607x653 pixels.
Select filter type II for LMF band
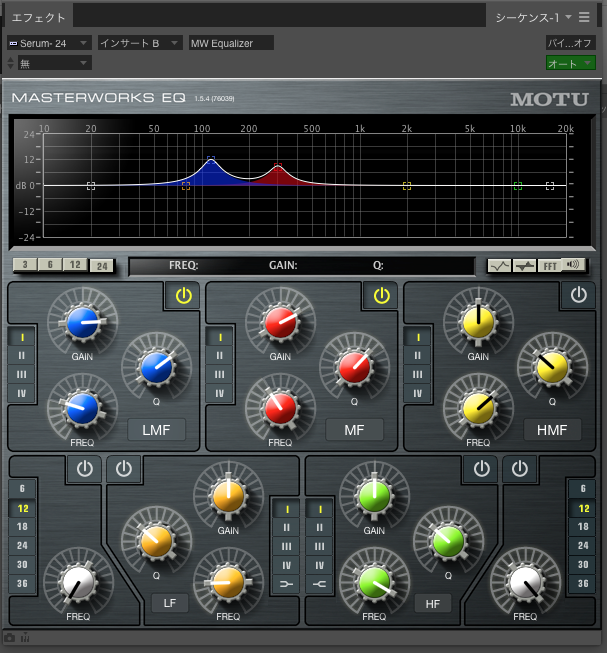[x=22, y=355]
